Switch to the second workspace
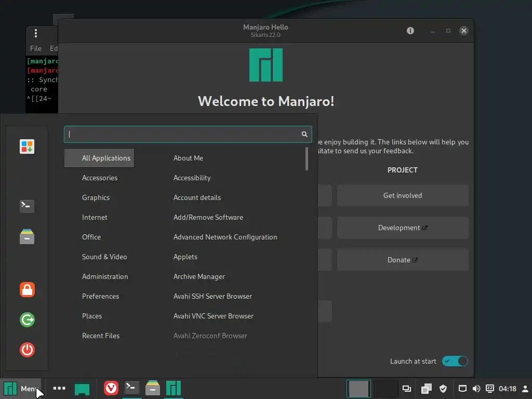 pos(386,389)
